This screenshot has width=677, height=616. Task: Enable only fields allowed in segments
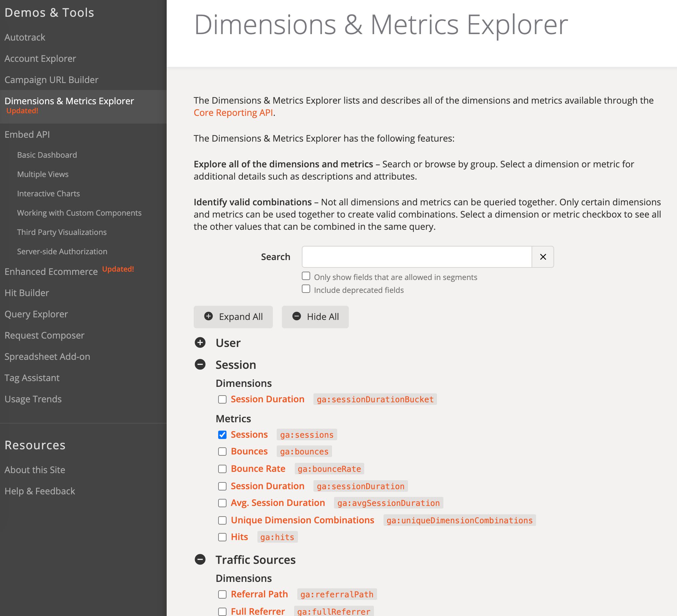[306, 276]
